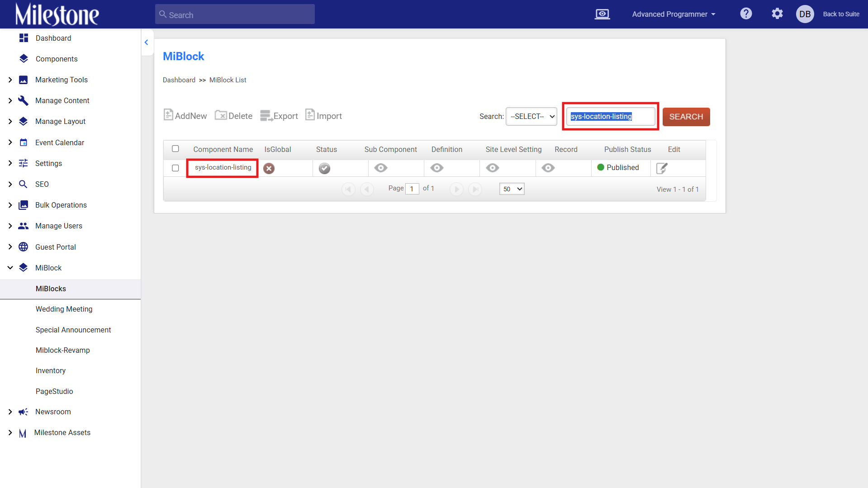The height and width of the screenshot is (488, 868).
Task: Click the Status grey checkmark icon
Action: click(x=324, y=168)
